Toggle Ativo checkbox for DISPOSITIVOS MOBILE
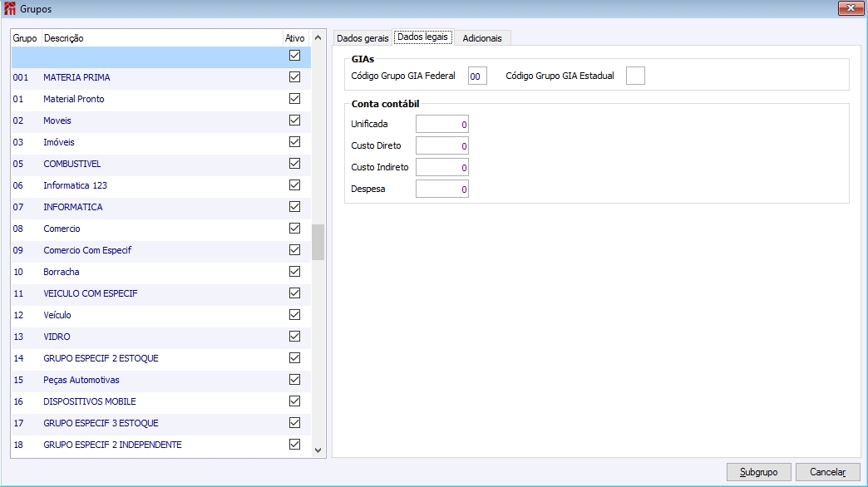 coord(294,401)
